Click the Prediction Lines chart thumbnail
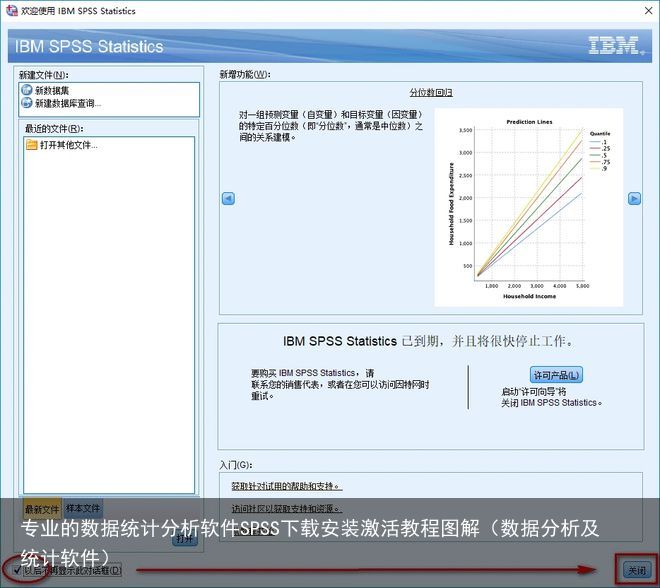 click(x=528, y=208)
